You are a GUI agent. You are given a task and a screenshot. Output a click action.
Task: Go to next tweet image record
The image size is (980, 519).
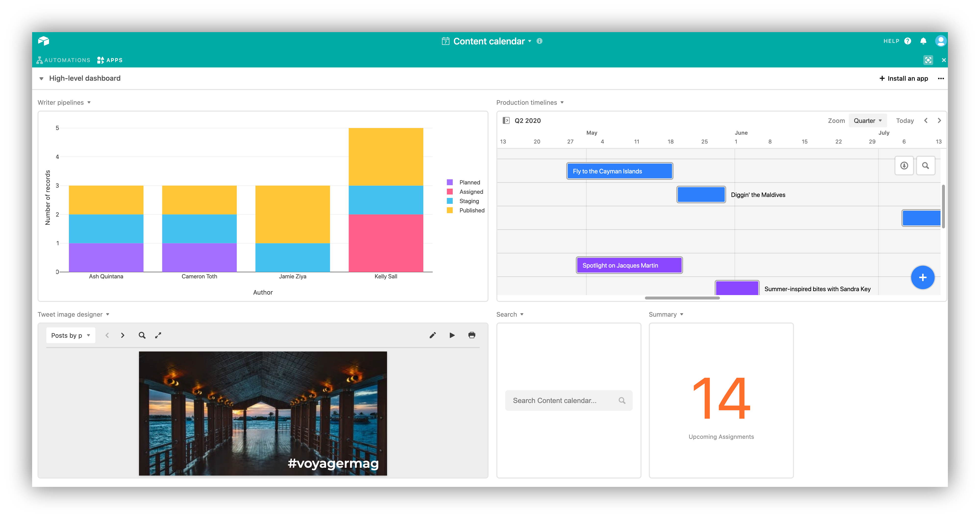[x=123, y=335]
